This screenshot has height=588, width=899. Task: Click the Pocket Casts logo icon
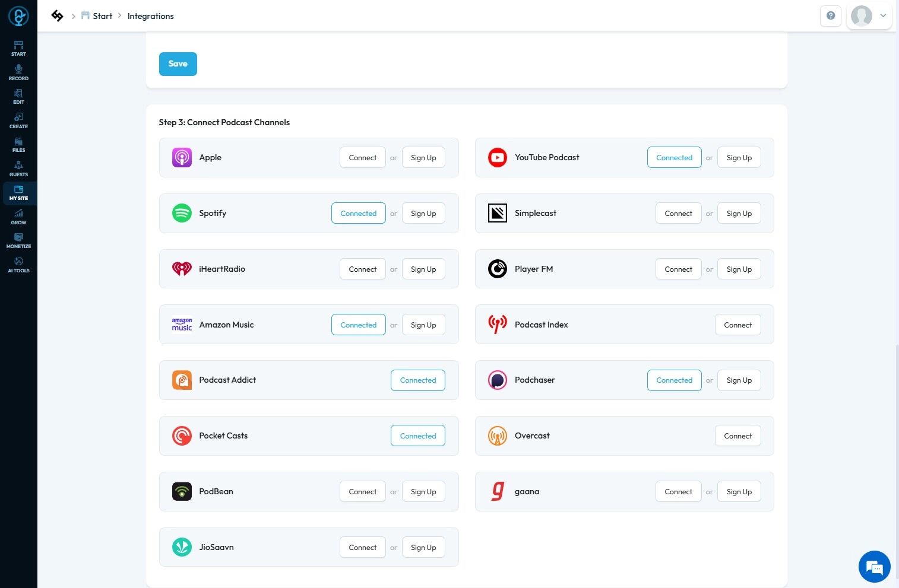[182, 436]
